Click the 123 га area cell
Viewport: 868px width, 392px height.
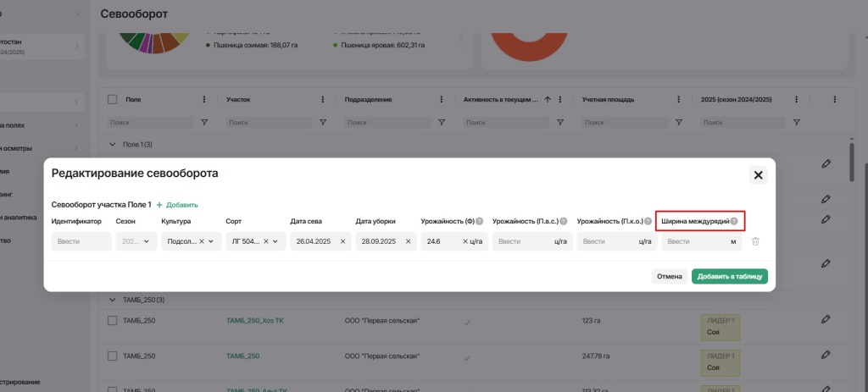click(x=591, y=321)
